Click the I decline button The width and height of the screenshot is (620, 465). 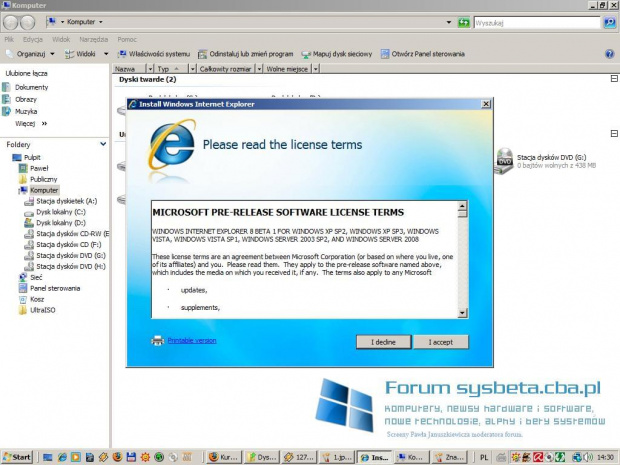point(383,342)
